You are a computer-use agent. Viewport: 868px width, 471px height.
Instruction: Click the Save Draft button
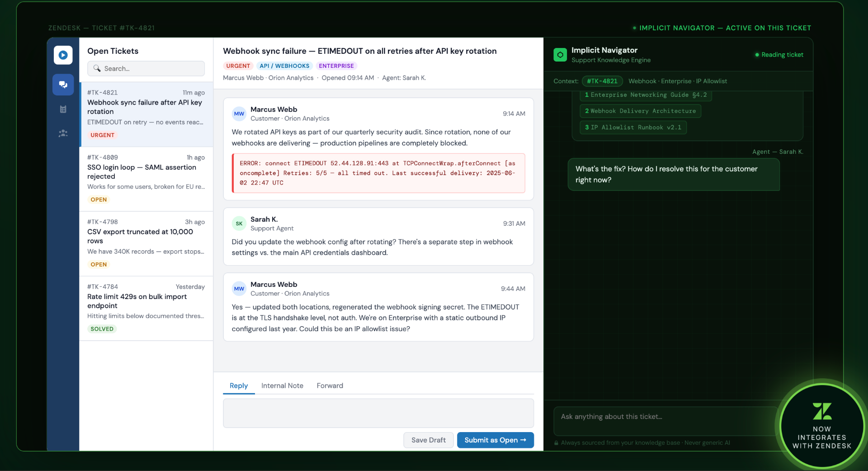pos(428,440)
